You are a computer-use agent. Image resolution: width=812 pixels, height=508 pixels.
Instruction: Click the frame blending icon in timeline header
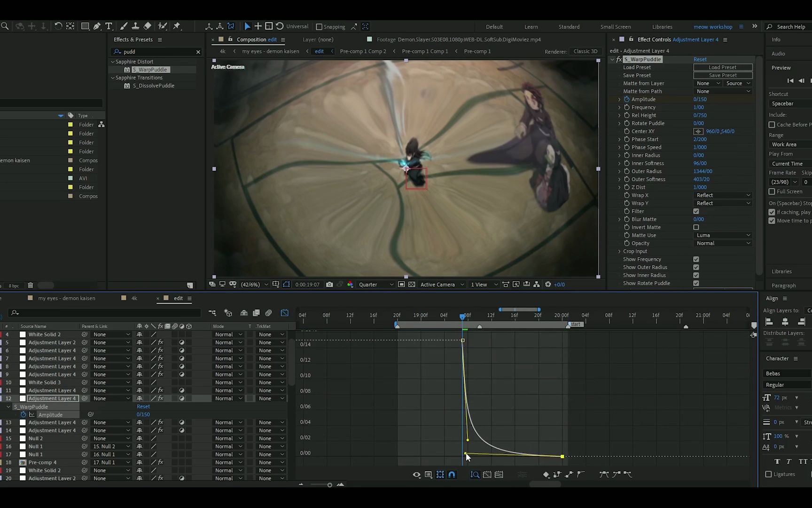pos(256,313)
